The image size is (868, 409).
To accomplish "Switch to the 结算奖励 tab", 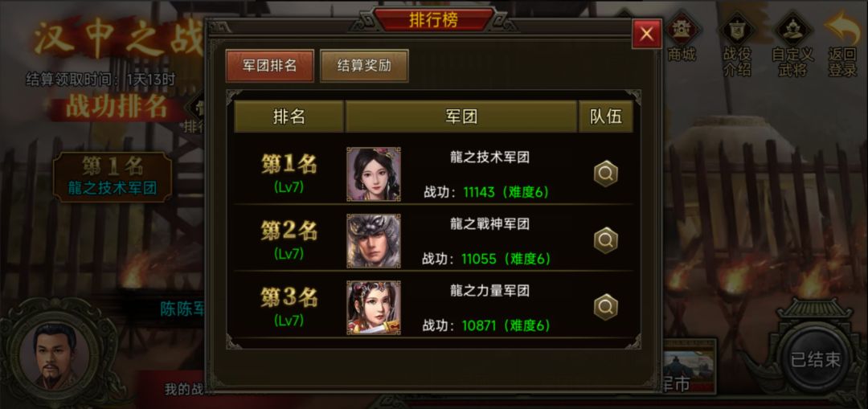I will tap(364, 65).
